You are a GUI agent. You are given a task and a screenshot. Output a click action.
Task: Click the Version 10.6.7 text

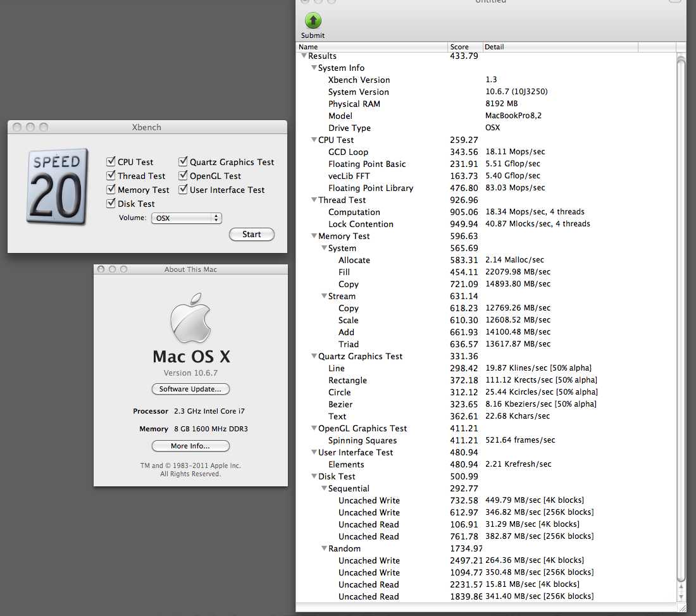point(190,373)
